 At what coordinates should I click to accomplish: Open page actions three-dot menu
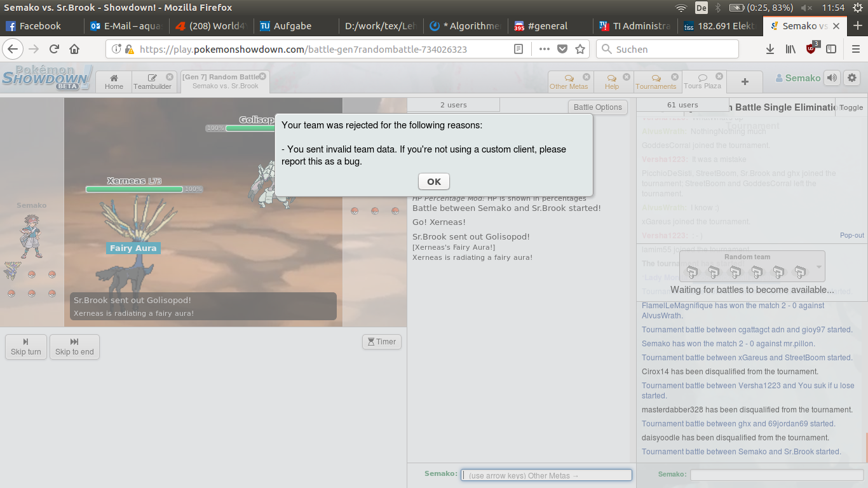(545, 49)
